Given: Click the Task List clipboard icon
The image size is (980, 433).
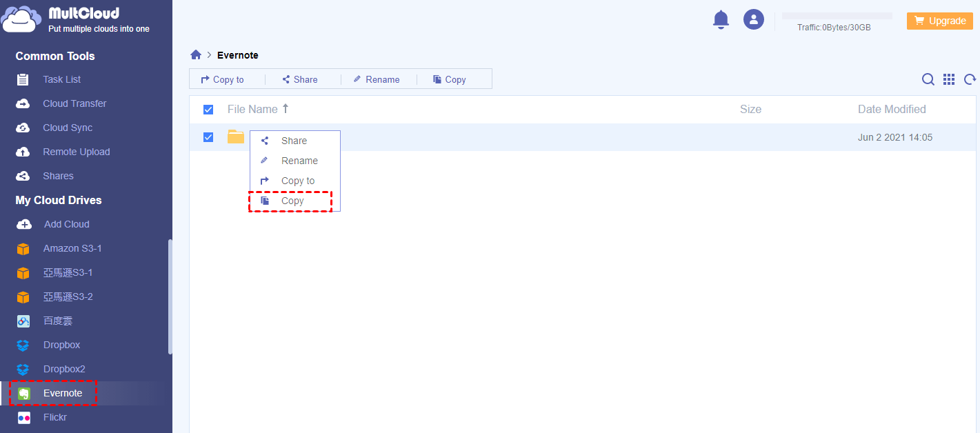Looking at the screenshot, I should tap(23, 79).
